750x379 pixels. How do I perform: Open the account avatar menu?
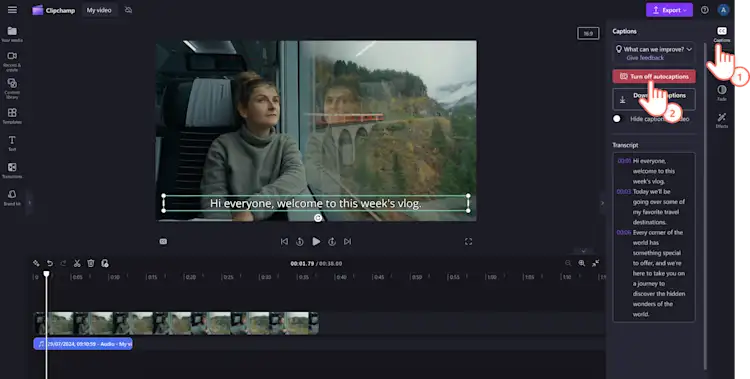click(723, 10)
